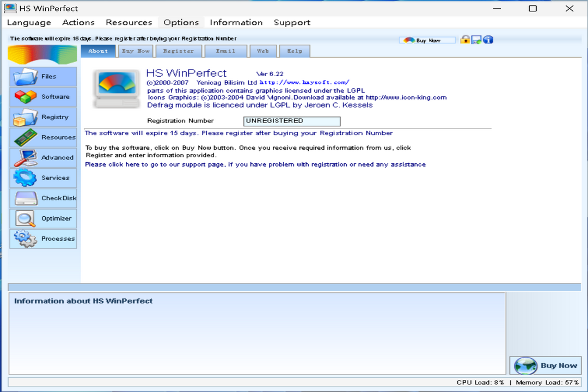
Task: Expand the Support menu
Action: point(292,22)
